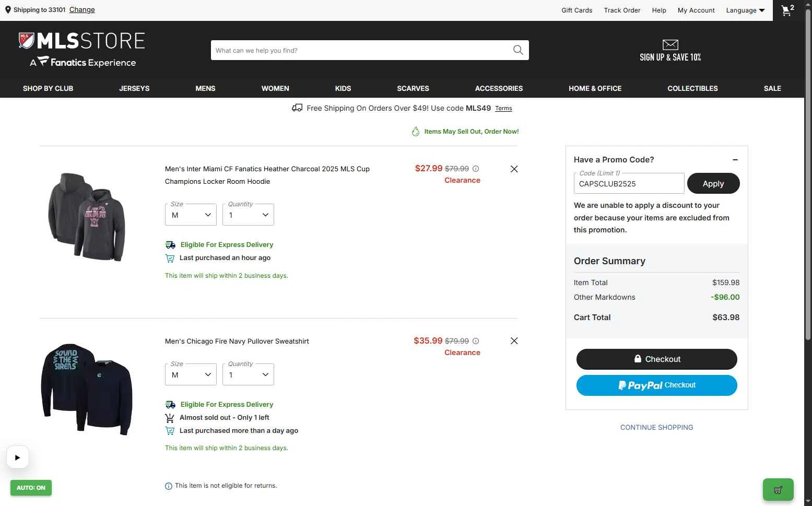Open Size dropdown for Chicago Fire sweatshirt
Viewport: 812px width, 506px height.
pos(191,374)
